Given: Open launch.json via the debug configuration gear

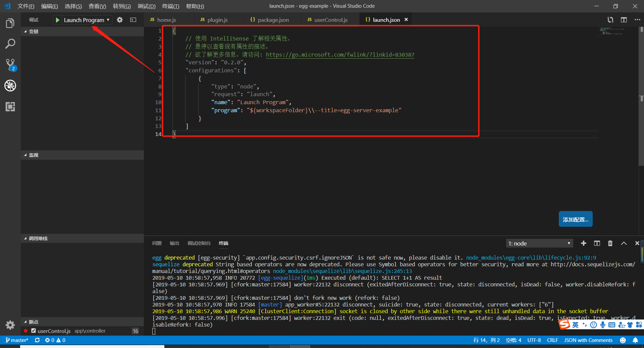Looking at the screenshot, I should [x=119, y=20].
